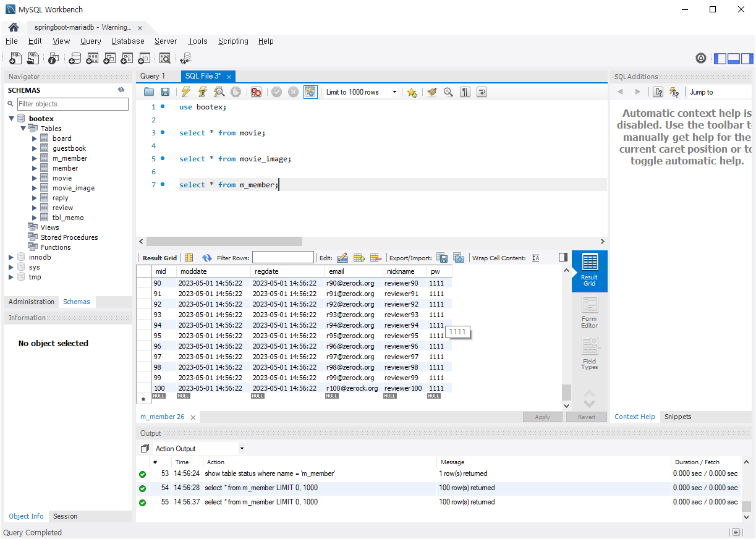Create a new view toolbar icon

point(109,58)
